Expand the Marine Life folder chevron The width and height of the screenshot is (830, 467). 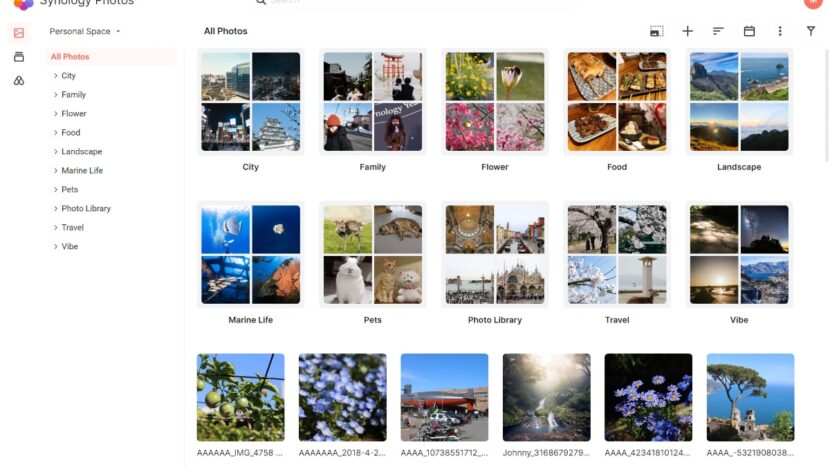coord(55,170)
